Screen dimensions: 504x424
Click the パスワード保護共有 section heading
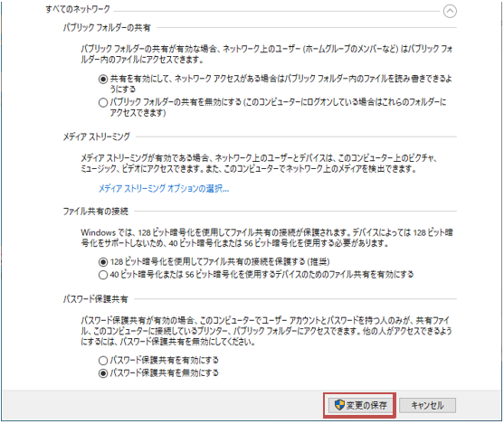pos(96,299)
